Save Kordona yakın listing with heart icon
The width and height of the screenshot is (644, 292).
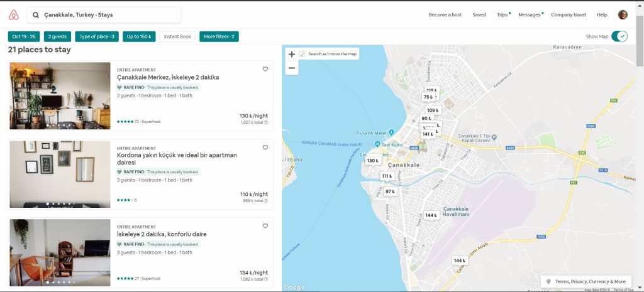tap(265, 148)
